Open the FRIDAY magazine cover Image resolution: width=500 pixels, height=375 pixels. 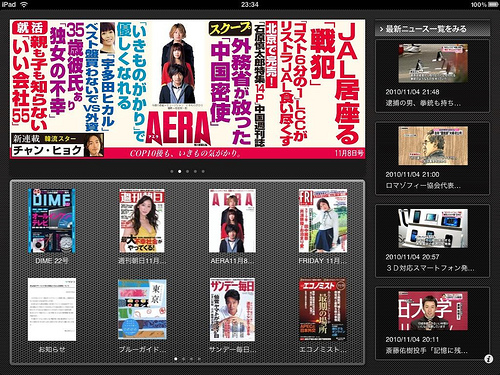pos(323,221)
